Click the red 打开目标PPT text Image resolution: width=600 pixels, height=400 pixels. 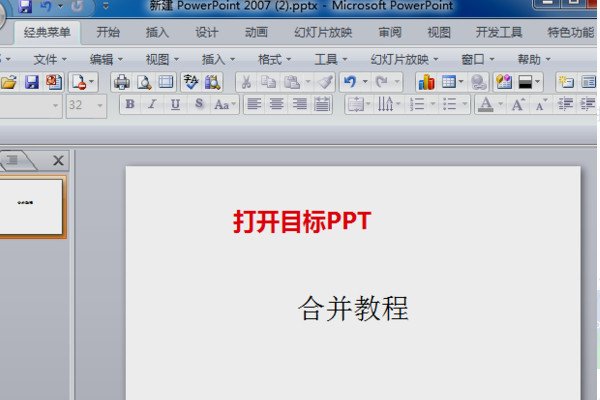[x=302, y=221]
